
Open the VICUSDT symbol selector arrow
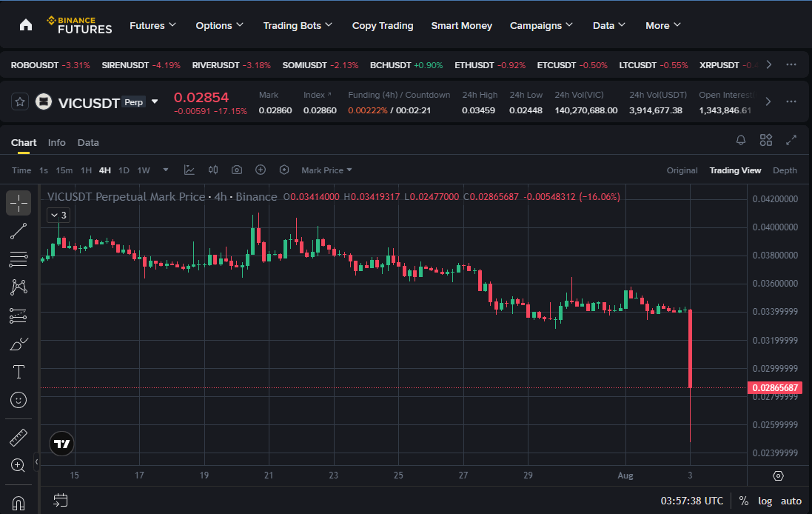click(154, 101)
